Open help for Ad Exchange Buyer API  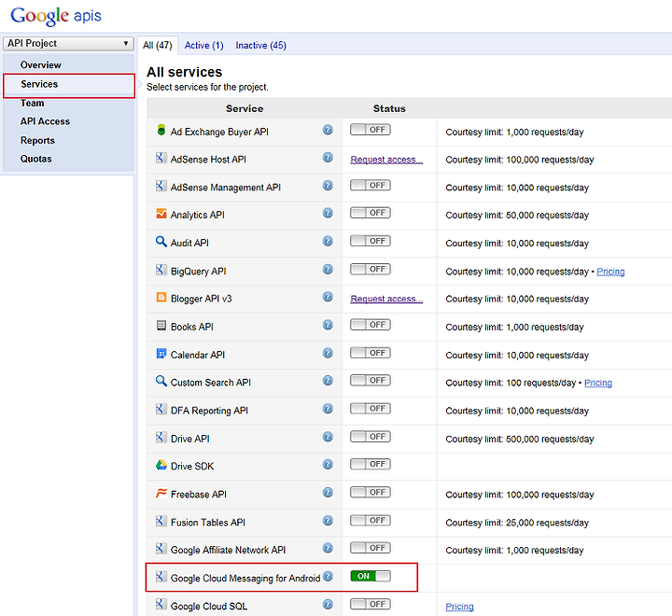click(x=328, y=130)
